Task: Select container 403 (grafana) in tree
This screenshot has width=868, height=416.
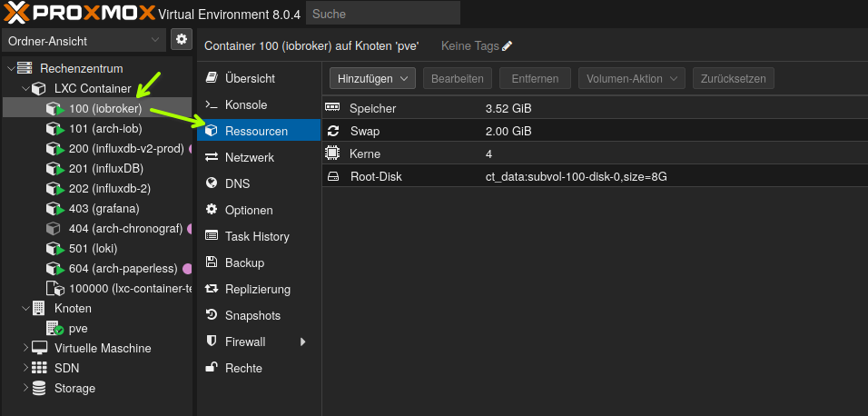Action: 97,209
